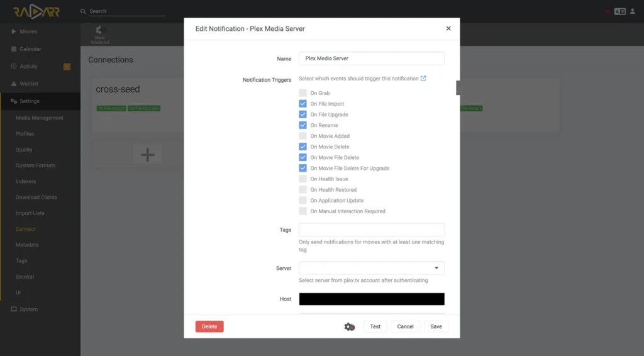Screen dimensions: 644x356
Task: Click the Settings gears icon in sidebar
Action: [x=14, y=101]
